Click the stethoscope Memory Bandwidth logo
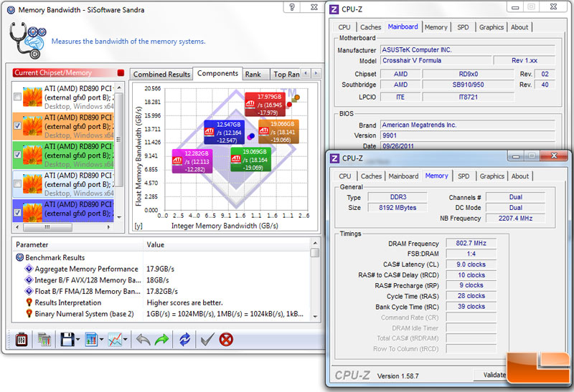 click(x=28, y=40)
